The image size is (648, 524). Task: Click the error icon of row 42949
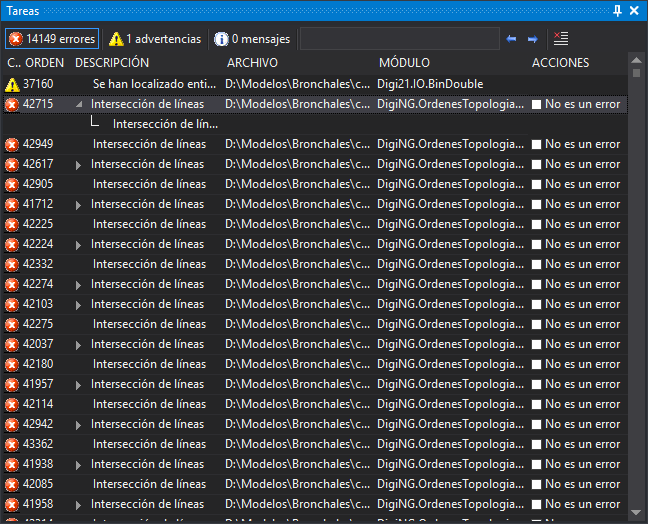pos(12,145)
